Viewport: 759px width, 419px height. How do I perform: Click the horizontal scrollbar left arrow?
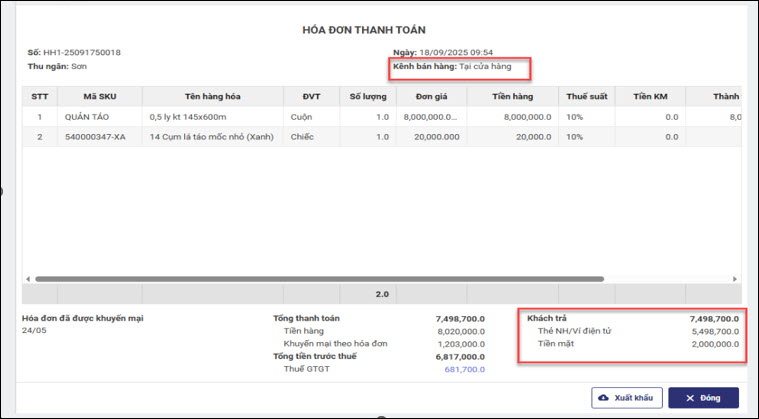pos(27,279)
